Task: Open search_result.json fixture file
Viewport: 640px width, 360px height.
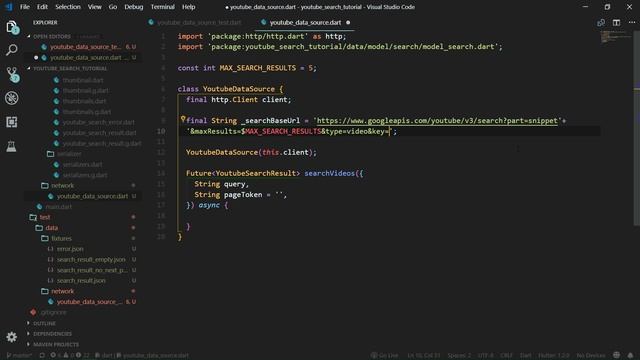Action: coord(81,281)
